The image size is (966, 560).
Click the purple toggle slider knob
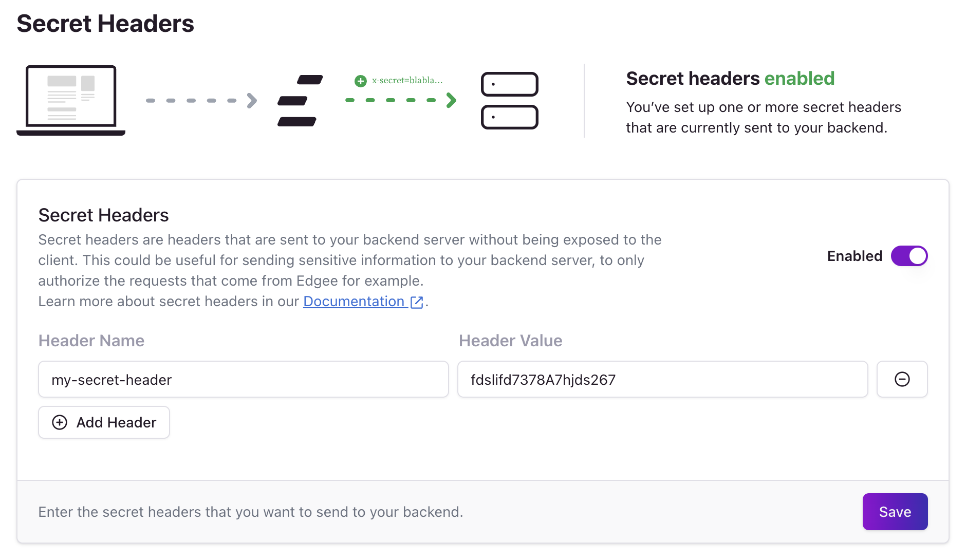918,256
